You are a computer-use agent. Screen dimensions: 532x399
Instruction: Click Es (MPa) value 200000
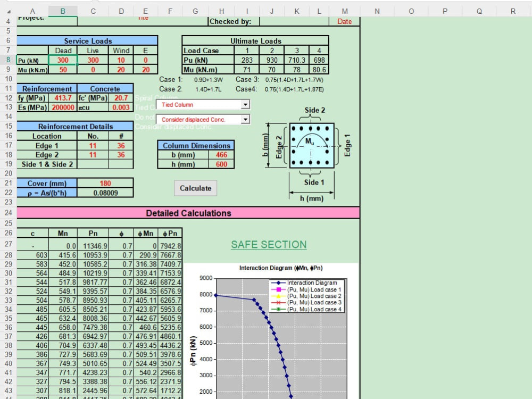[63, 107]
